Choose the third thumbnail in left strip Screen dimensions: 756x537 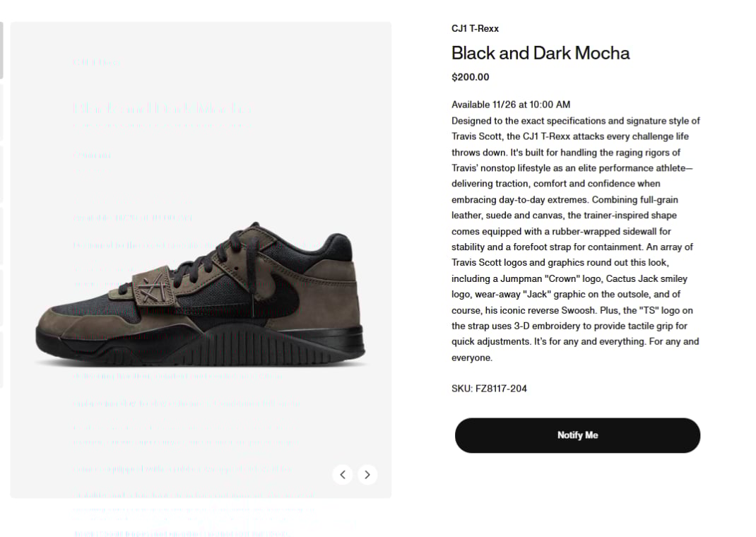1,174
